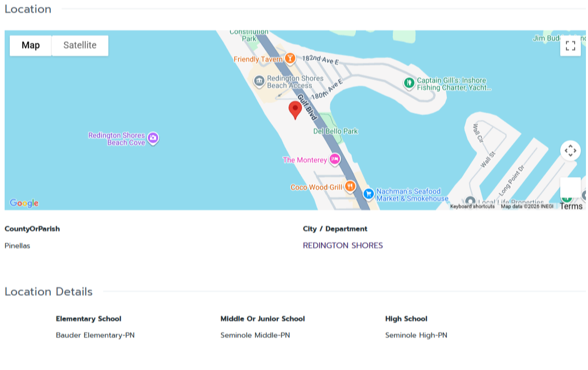
Task: Click Pinellas county value
Action: (17, 246)
